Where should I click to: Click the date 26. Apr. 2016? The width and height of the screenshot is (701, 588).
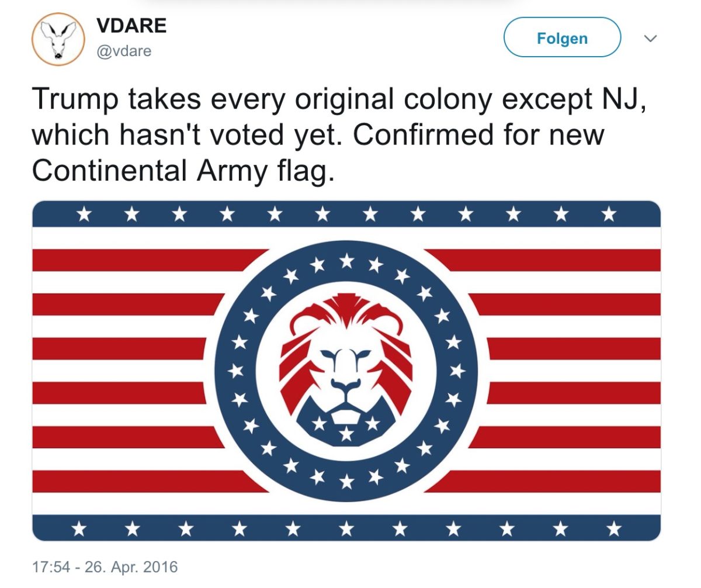pyautogui.click(x=130, y=567)
